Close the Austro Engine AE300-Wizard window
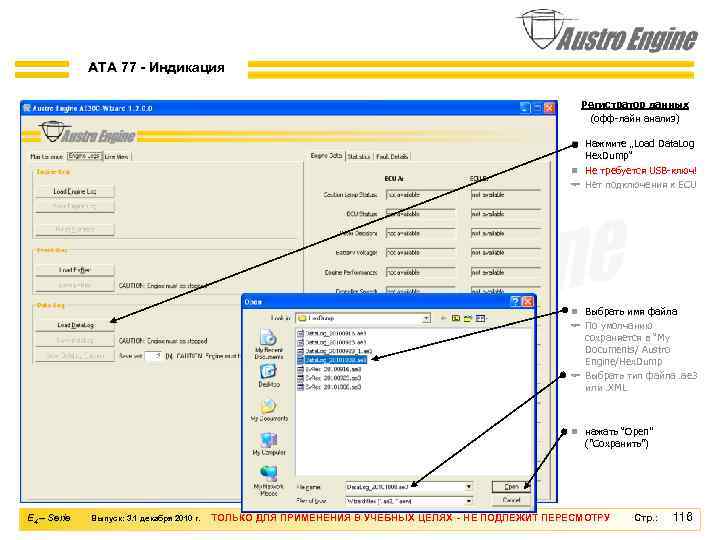The image size is (720, 540). pos(549,108)
